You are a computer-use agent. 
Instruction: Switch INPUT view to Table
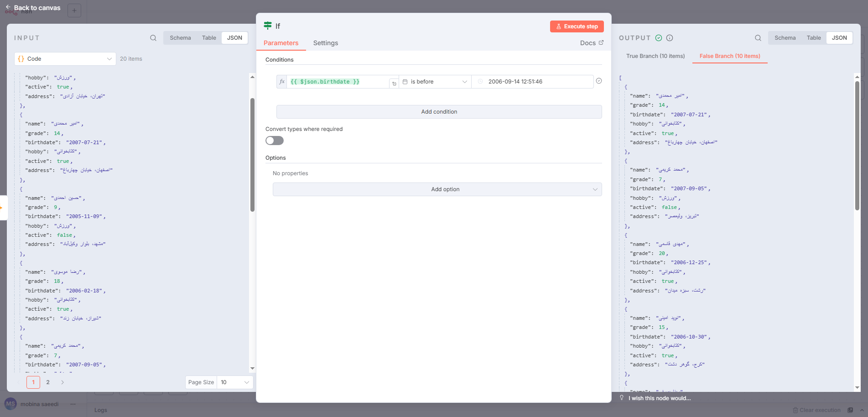[209, 38]
